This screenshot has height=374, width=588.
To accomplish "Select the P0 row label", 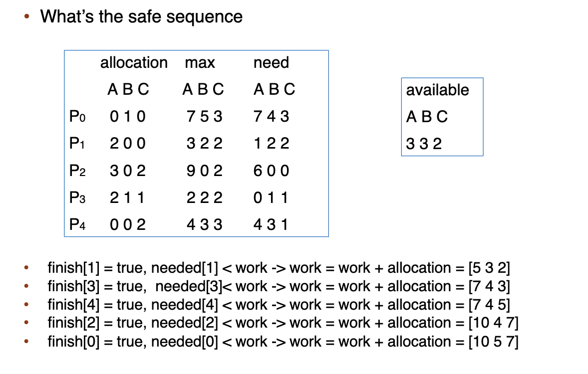I will [x=77, y=117].
